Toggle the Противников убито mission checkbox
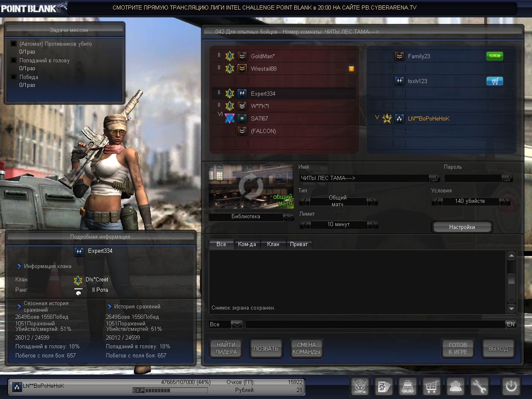Viewport: 532px width, 399px height. pos(14,44)
